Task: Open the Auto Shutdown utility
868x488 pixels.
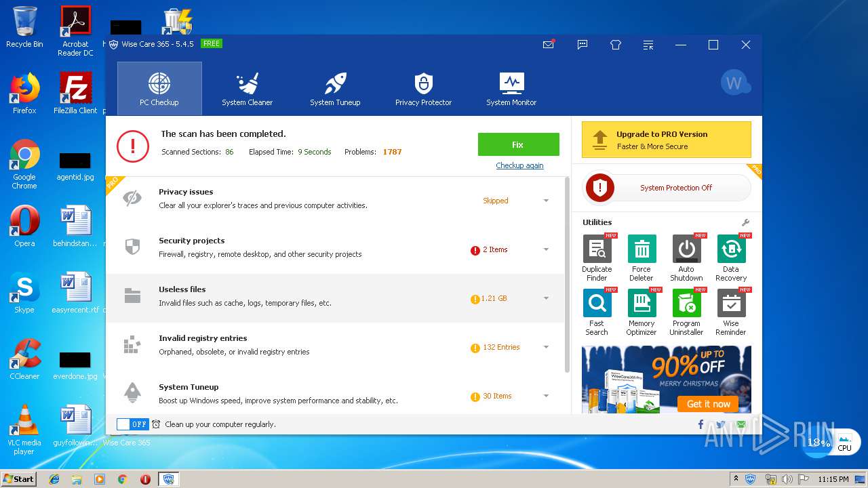Action: click(686, 249)
